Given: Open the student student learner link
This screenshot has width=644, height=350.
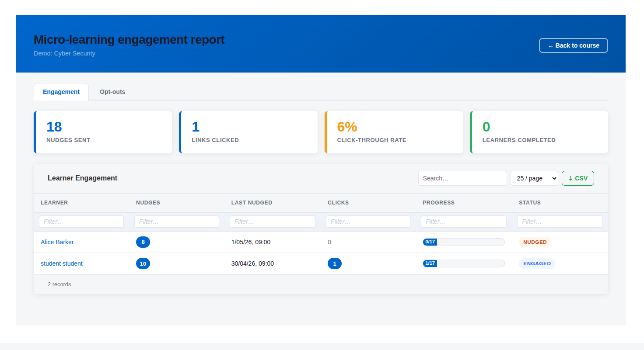Looking at the screenshot, I should [62, 263].
